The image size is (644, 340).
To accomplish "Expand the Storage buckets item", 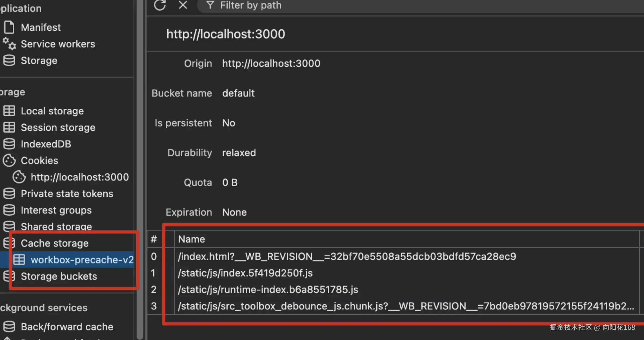I will [59, 276].
